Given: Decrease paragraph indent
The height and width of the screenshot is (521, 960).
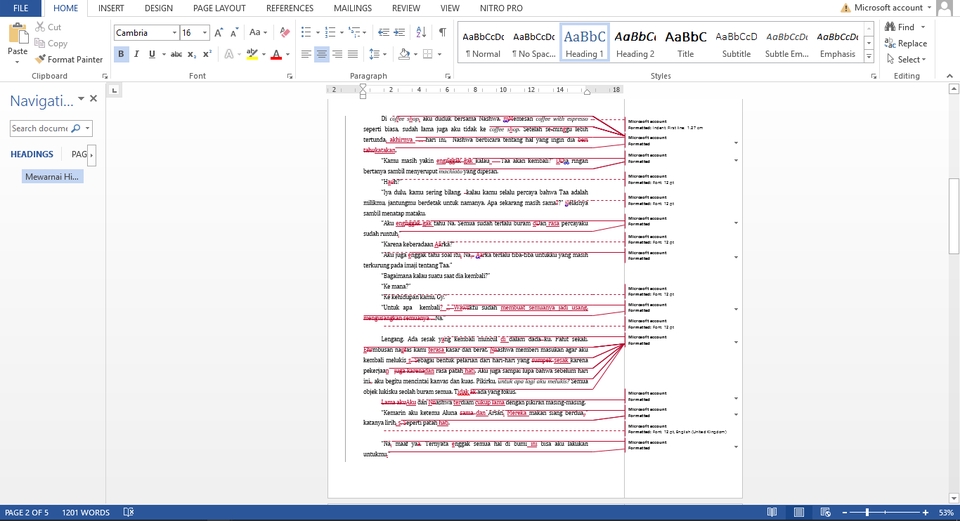Looking at the screenshot, I should pos(384,32).
